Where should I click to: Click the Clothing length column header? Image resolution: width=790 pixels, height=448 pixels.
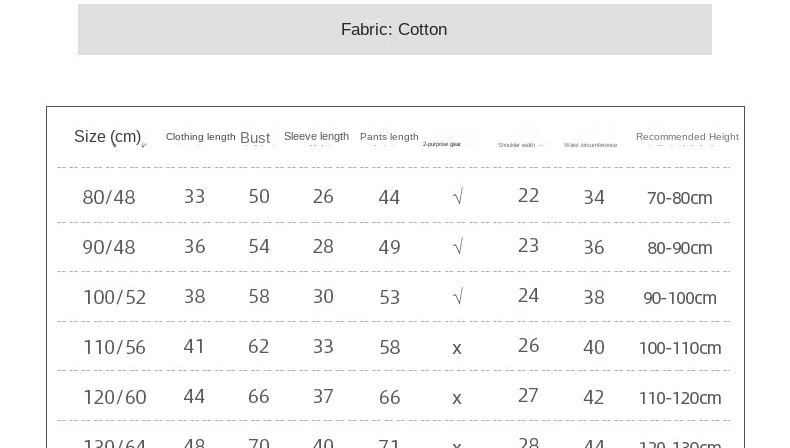pyautogui.click(x=200, y=137)
